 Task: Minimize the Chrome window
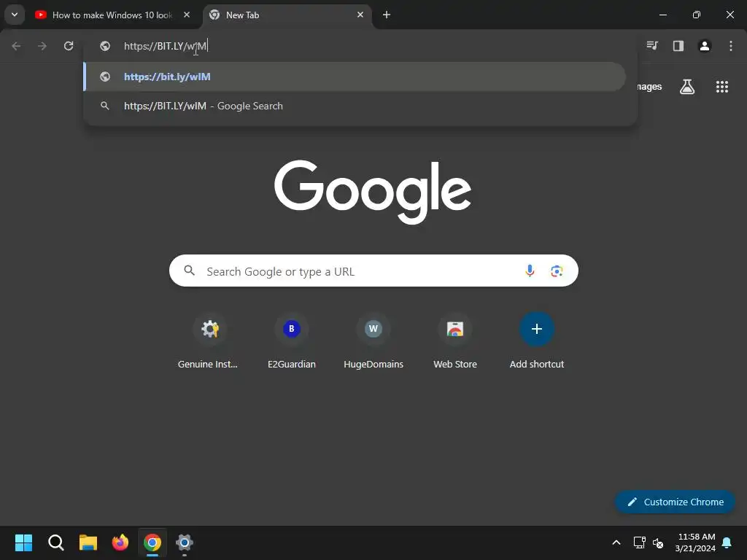pos(662,15)
